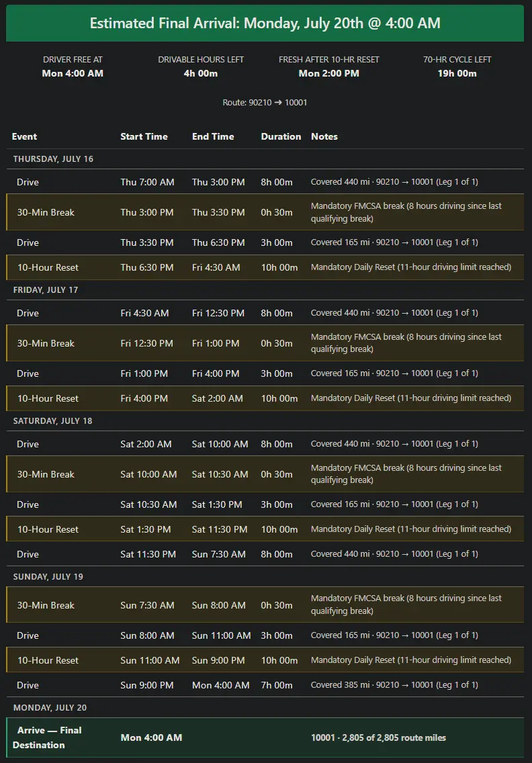
Task: Select the 'Sun 9:00 PM' drive start time
Action: 147,684
